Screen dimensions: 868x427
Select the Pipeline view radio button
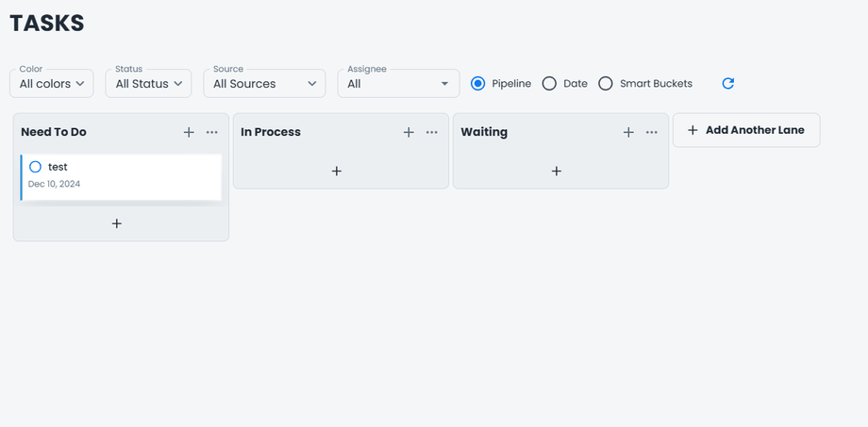pyautogui.click(x=478, y=84)
